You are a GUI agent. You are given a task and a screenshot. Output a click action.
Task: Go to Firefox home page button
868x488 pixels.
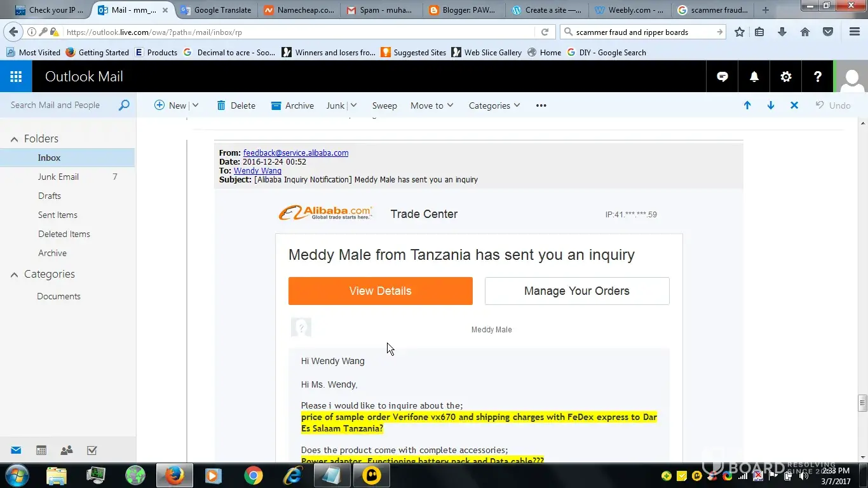click(x=805, y=32)
